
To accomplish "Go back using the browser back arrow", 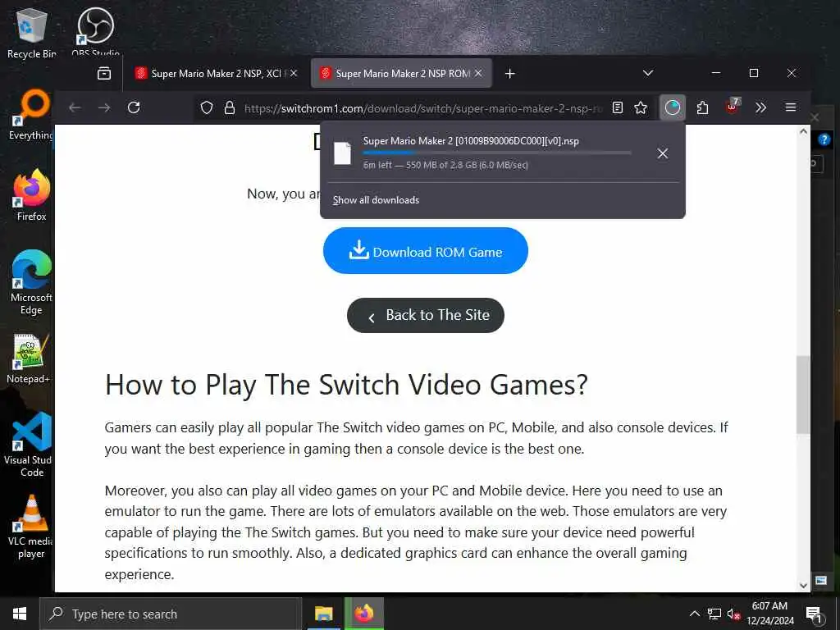I will click(75, 107).
